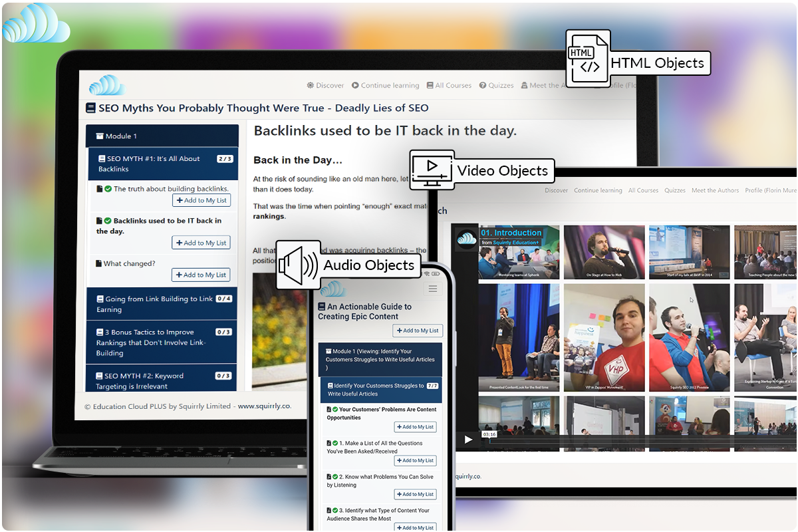Expand 'Going from Link Building to Link Earning'
The width and height of the screenshot is (798, 532).
point(162,304)
